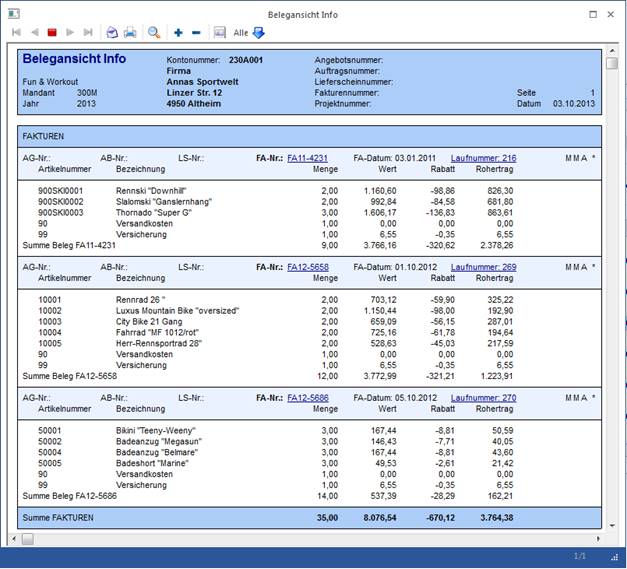Click the next page arrow
627x569 pixels.
pyautogui.click(x=70, y=33)
